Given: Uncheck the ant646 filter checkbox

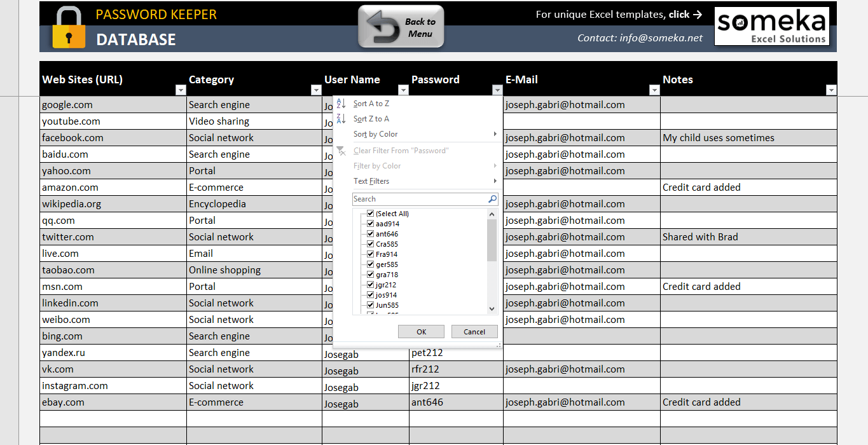Looking at the screenshot, I should pyautogui.click(x=370, y=234).
